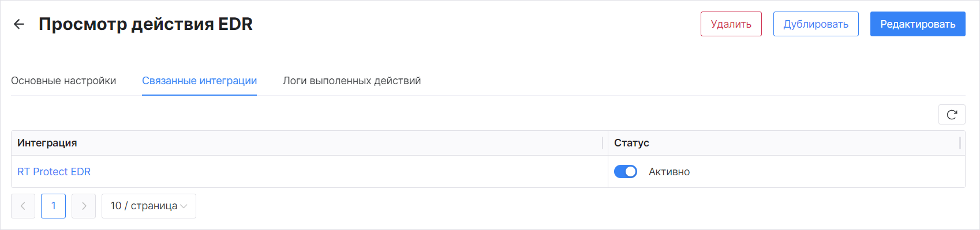
Task: Refresh the integrations table with reload icon
Action: click(952, 115)
